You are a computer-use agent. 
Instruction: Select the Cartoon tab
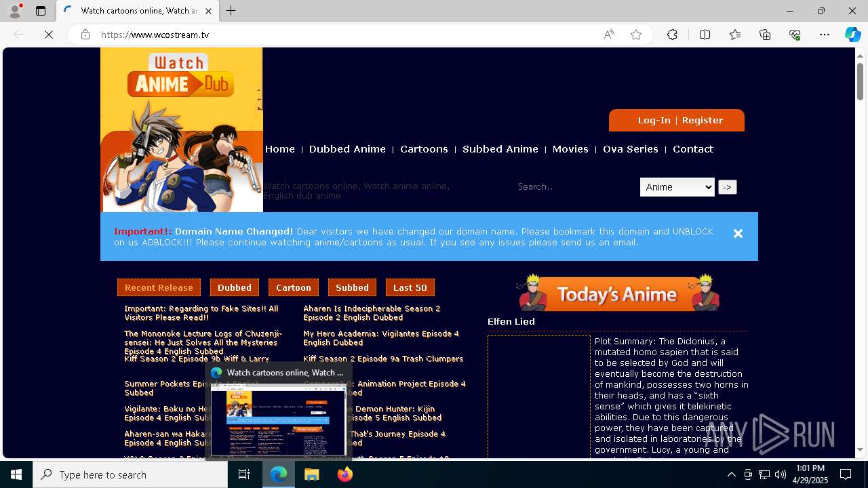(x=294, y=287)
